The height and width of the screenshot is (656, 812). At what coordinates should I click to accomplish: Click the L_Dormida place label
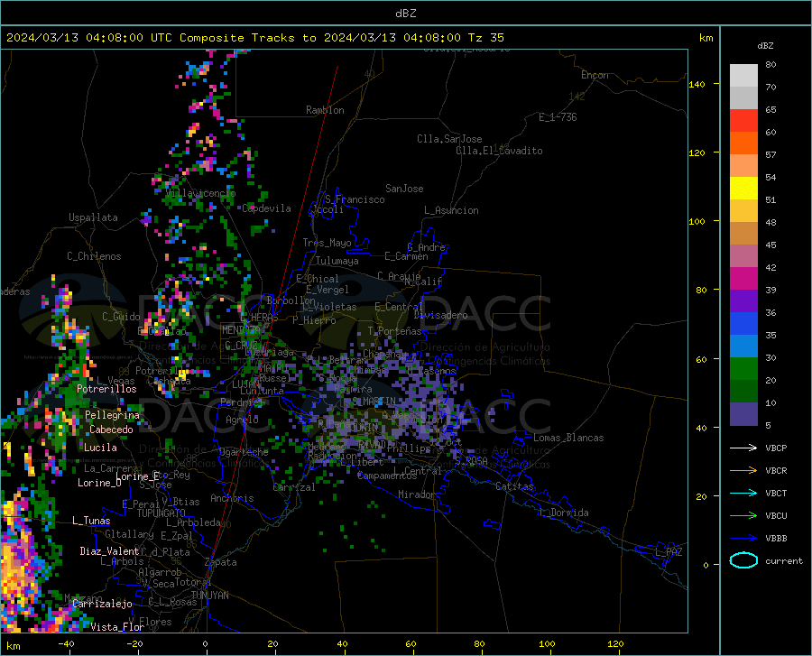[564, 513]
